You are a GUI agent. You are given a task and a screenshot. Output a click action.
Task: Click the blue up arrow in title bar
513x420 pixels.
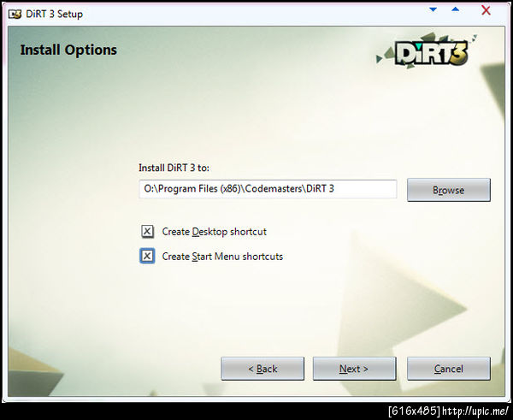pyautogui.click(x=455, y=9)
